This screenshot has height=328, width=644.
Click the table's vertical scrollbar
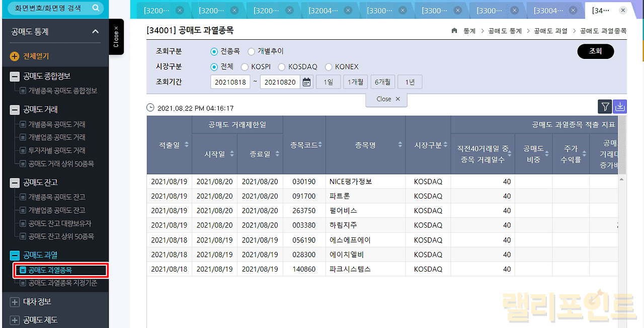point(622,227)
